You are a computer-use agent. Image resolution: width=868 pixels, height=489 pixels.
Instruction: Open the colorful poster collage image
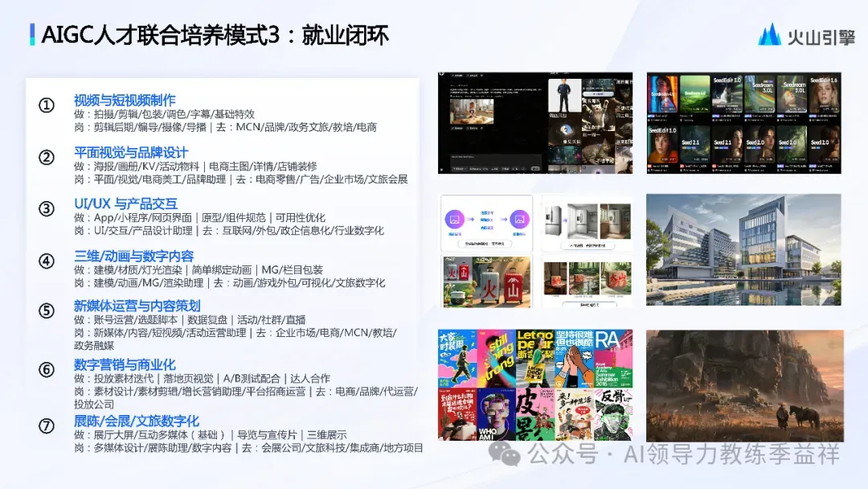coord(535,385)
